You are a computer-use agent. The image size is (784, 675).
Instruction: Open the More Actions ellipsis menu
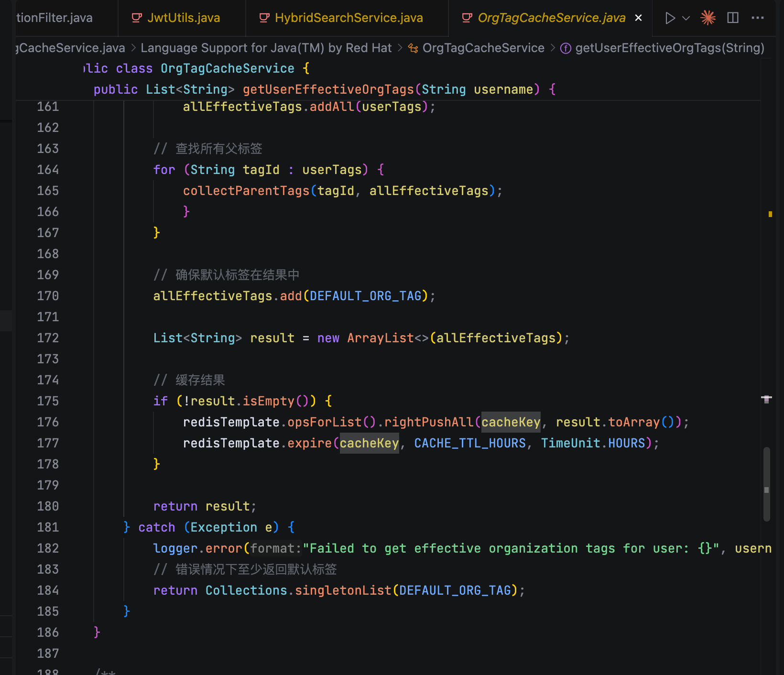[x=758, y=18]
